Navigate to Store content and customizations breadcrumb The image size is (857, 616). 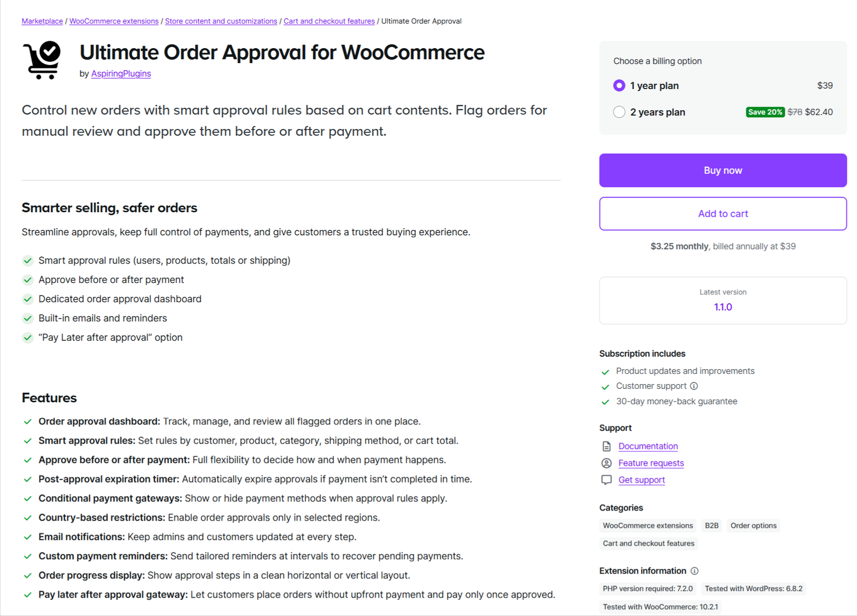point(221,21)
